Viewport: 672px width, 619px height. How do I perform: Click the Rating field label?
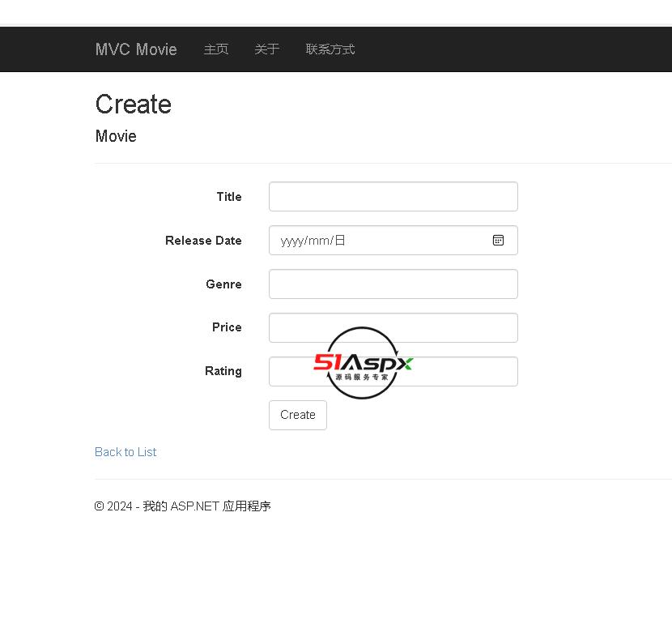pyautogui.click(x=223, y=371)
